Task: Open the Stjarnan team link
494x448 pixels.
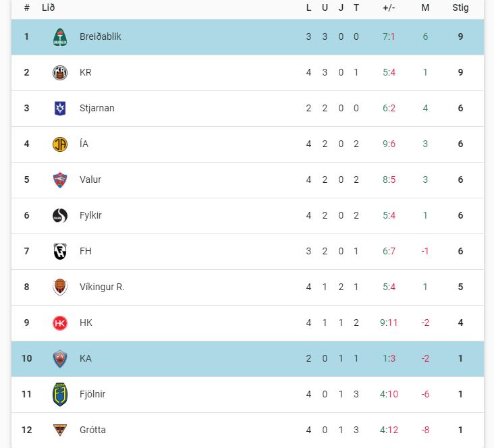Action: [x=97, y=109]
